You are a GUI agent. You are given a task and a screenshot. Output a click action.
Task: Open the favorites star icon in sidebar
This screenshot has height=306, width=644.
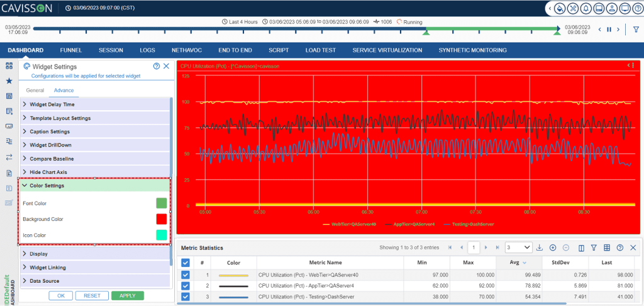click(9, 81)
